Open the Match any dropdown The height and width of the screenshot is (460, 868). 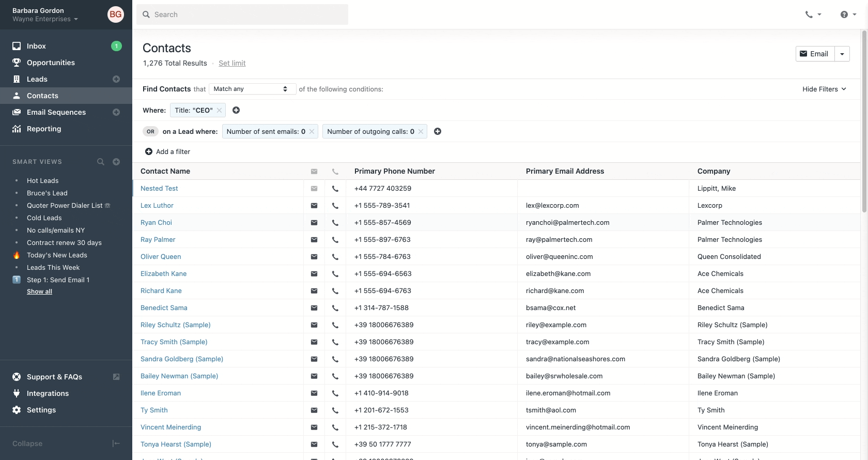point(252,89)
